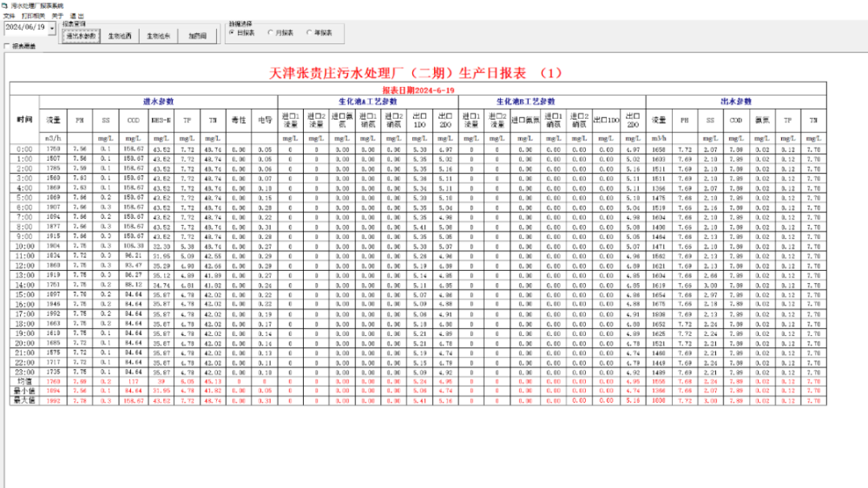Click the m3/h unit cell under 进水参数

pyautogui.click(x=53, y=138)
